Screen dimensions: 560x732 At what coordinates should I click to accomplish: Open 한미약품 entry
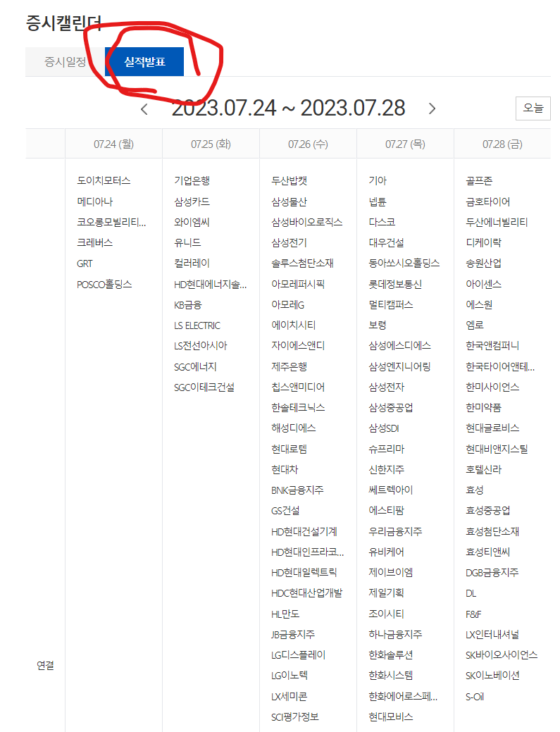click(x=483, y=408)
